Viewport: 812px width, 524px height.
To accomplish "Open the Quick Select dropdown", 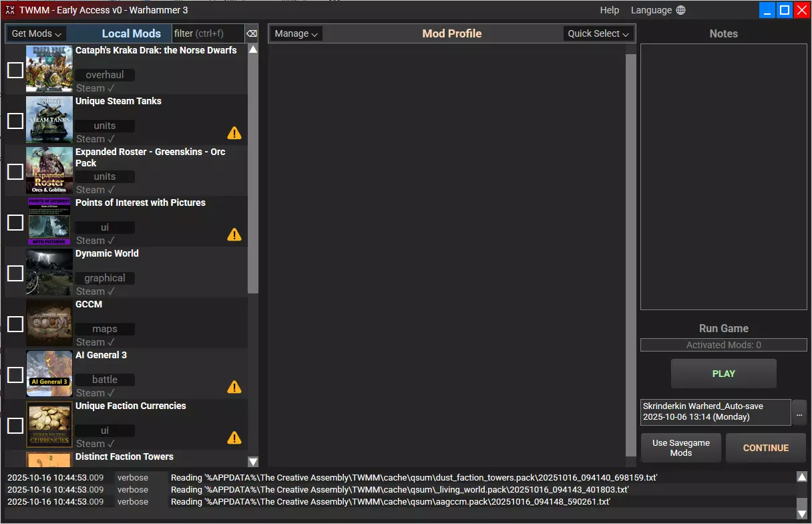I will (598, 33).
